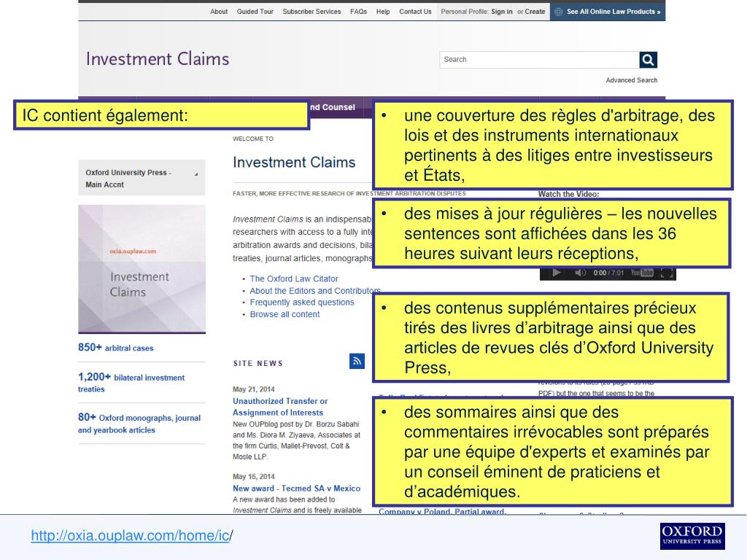Click Create to make a personal profile
Image resolution: width=747 pixels, height=560 pixels.
pyautogui.click(x=535, y=12)
